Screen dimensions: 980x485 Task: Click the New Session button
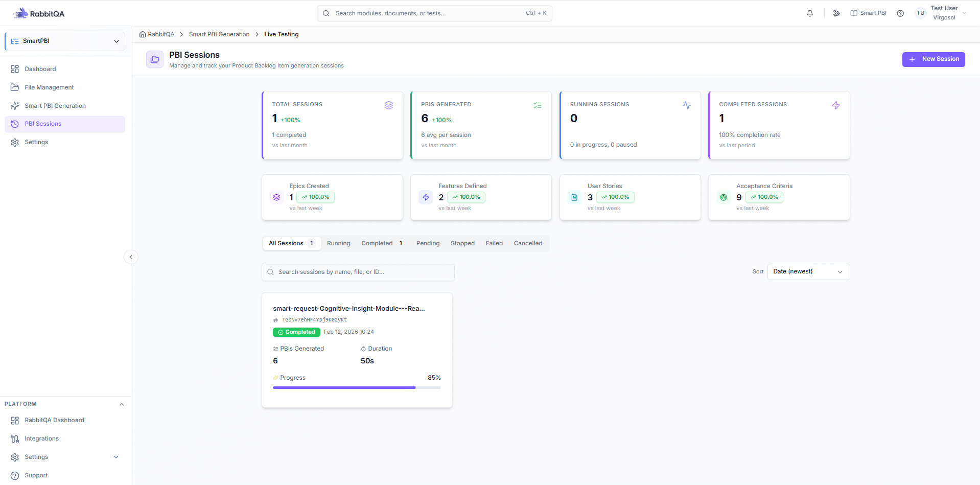click(x=933, y=59)
